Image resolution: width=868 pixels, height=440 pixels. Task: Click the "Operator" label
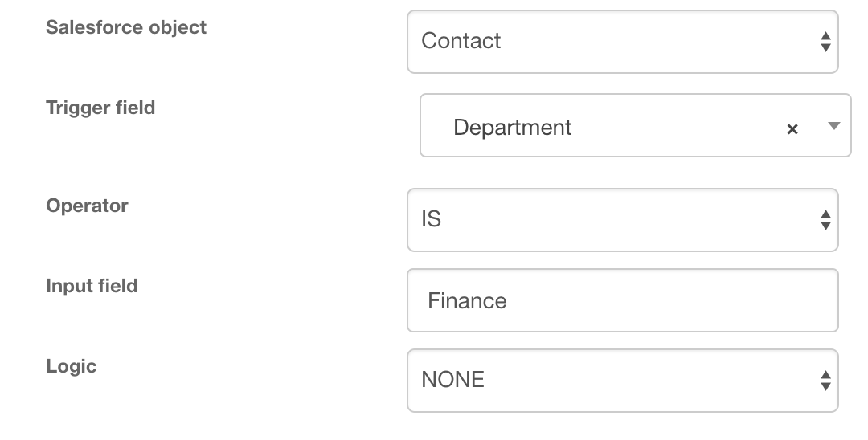(87, 206)
